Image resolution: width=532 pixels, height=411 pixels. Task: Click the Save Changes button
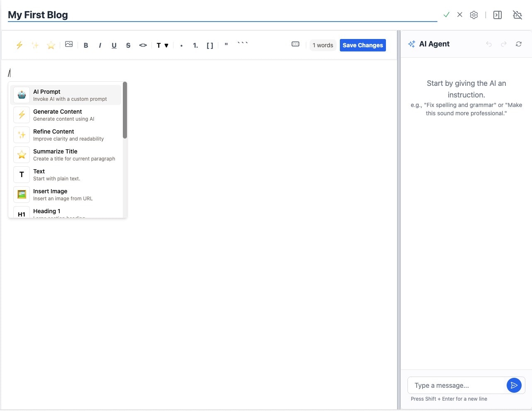363,45
